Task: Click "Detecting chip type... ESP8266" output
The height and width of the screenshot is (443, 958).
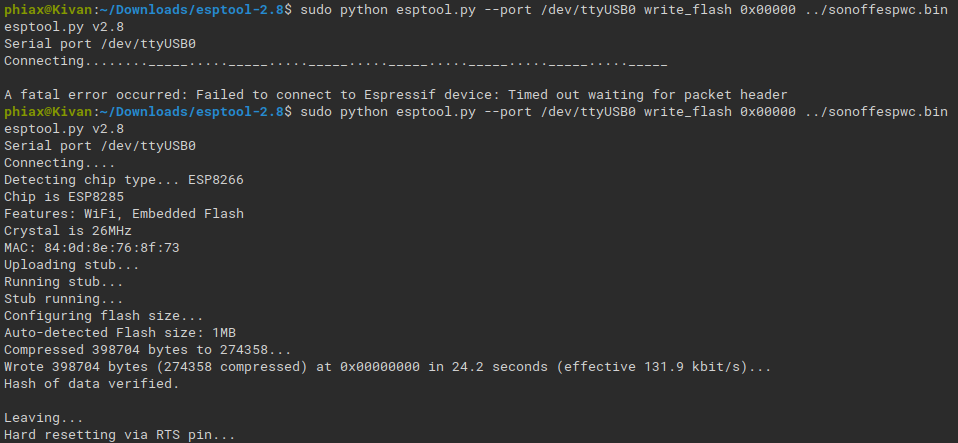Action: (x=123, y=180)
